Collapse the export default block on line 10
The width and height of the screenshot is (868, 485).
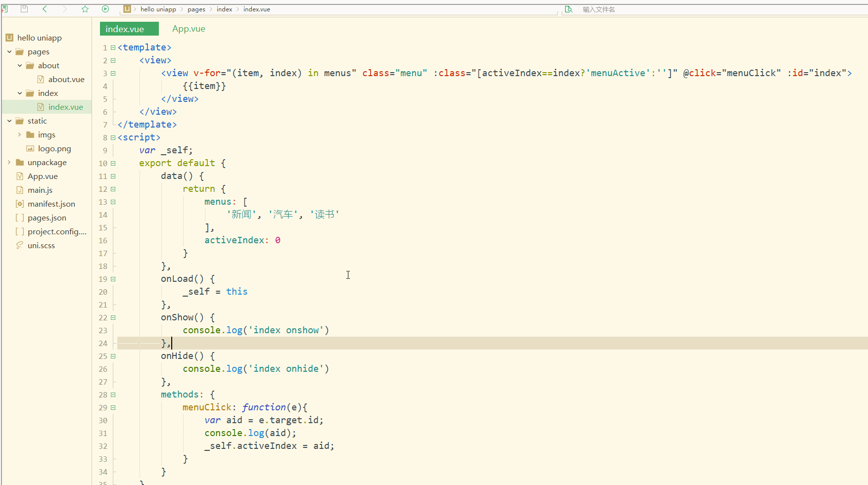coord(112,163)
